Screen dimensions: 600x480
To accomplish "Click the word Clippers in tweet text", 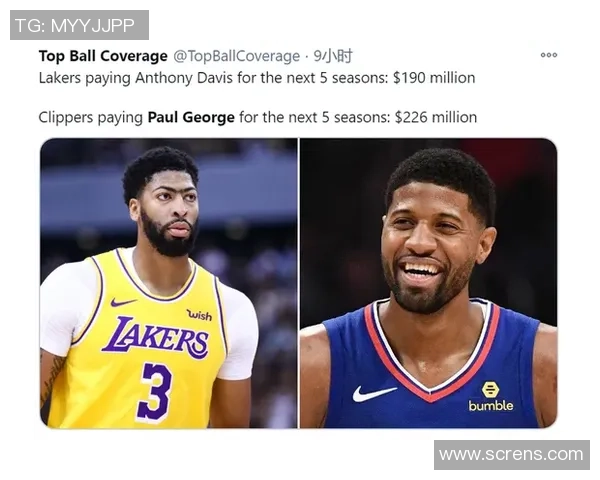I will click(x=65, y=117).
